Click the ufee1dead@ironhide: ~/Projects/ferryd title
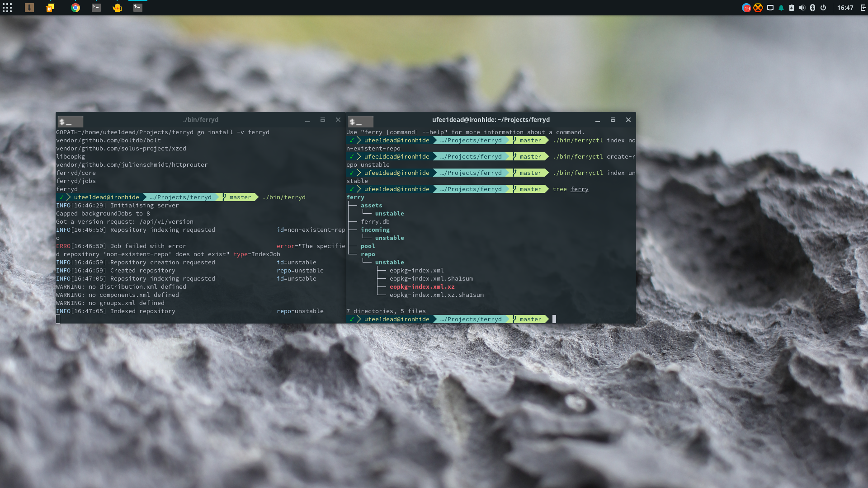The image size is (868, 488). [491, 120]
